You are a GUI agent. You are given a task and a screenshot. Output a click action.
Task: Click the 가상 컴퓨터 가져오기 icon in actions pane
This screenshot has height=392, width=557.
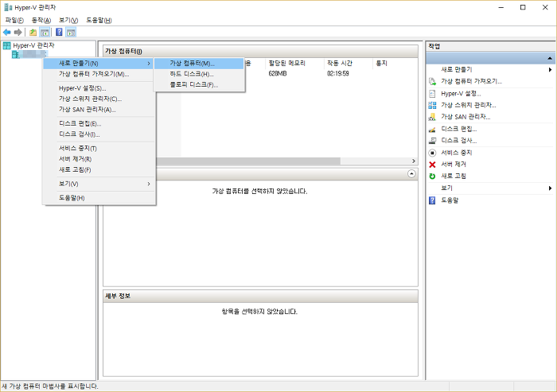[x=432, y=82]
